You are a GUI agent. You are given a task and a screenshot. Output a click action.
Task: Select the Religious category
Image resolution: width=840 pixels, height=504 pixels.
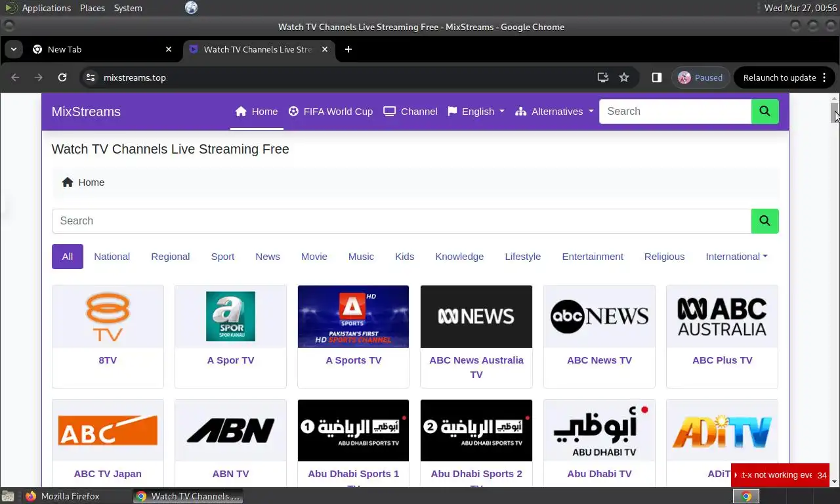664,257
